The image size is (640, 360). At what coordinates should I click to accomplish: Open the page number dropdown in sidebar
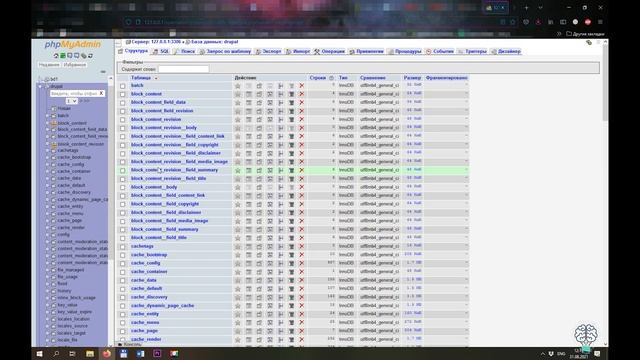tap(71, 101)
